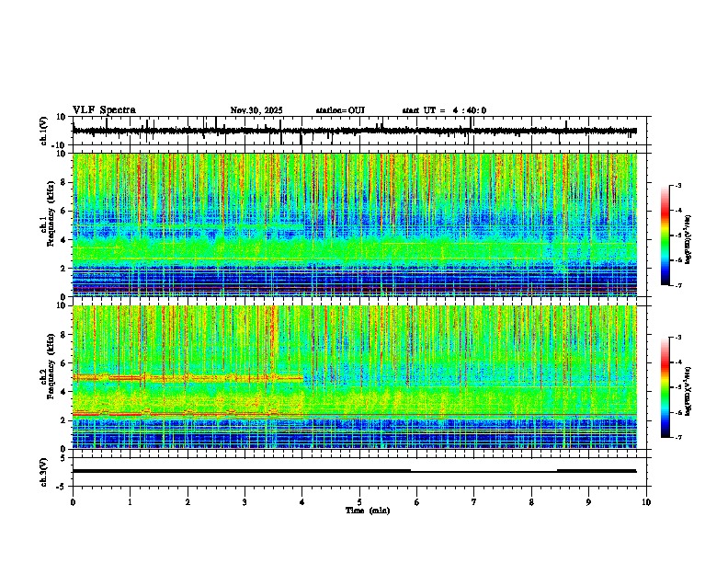Click time tick label 3

[245, 502]
